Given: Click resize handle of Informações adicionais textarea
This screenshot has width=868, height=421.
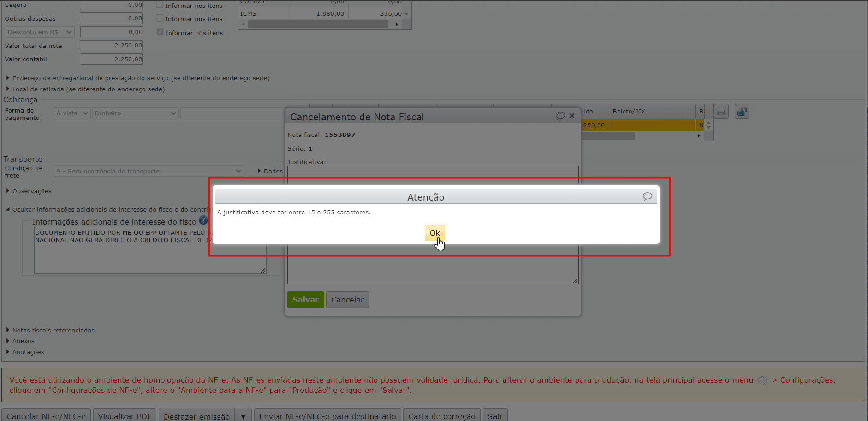Looking at the screenshot, I should pyautogui.click(x=263, y=271).
